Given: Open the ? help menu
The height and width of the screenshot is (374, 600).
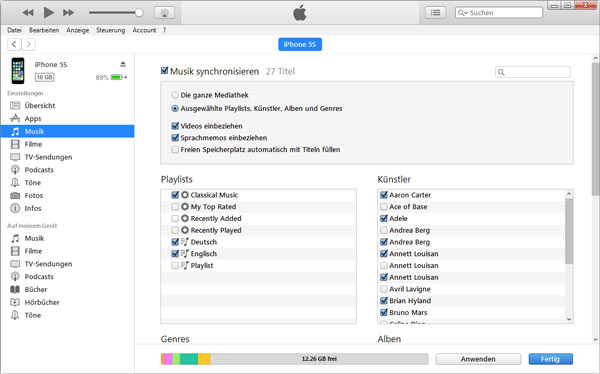Looking at the screenshot, I should coord(164,30).
